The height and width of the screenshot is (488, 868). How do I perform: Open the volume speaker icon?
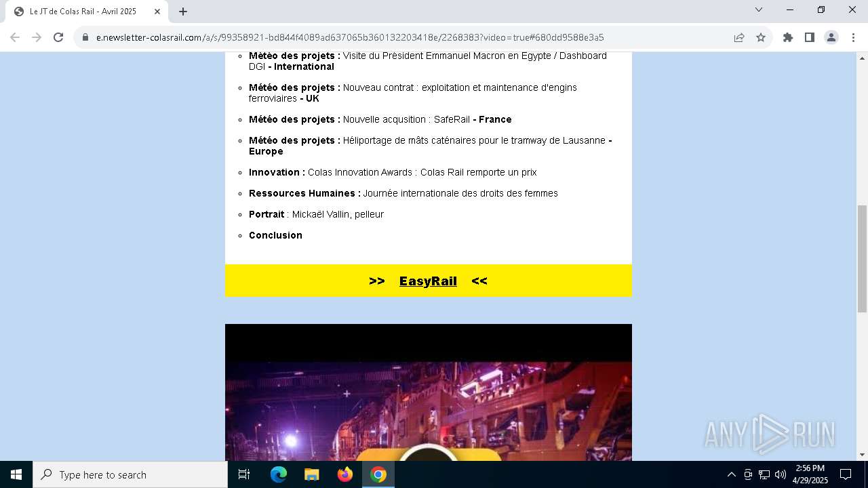[781, 474]
